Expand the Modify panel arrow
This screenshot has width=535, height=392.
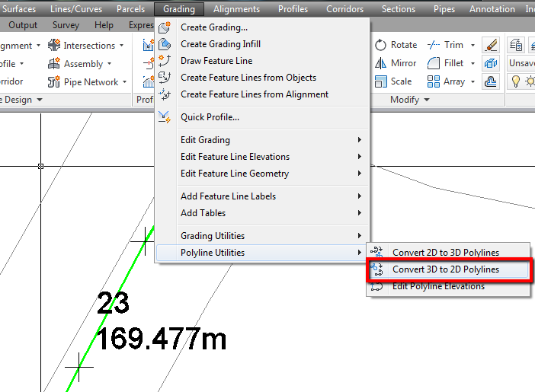pyautogui.click(x=427, y=100)
